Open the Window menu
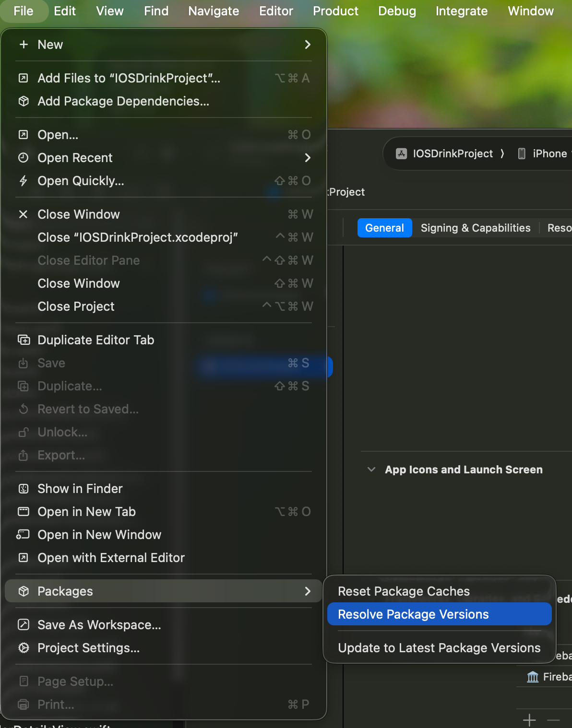Screen dimensions: 572x728 (x=531, y=11)
